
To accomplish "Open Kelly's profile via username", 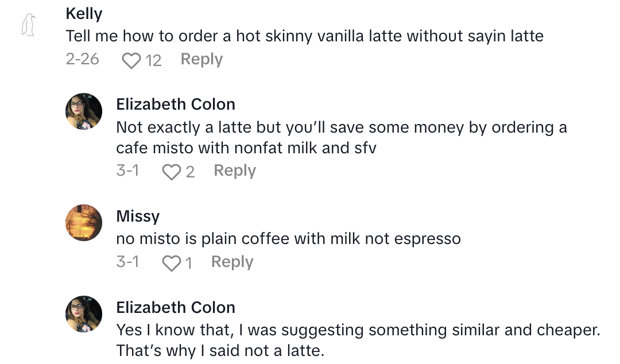I will [x=84, y=14].
